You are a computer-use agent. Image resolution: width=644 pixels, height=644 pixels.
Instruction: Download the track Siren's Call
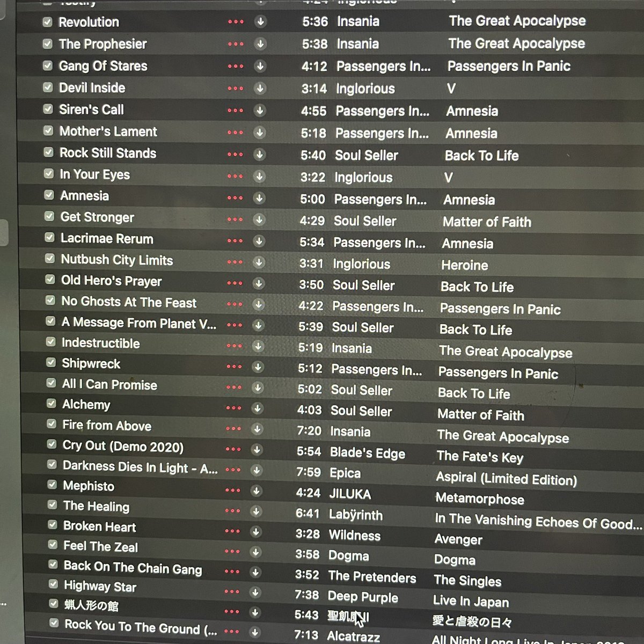(260, 111)
